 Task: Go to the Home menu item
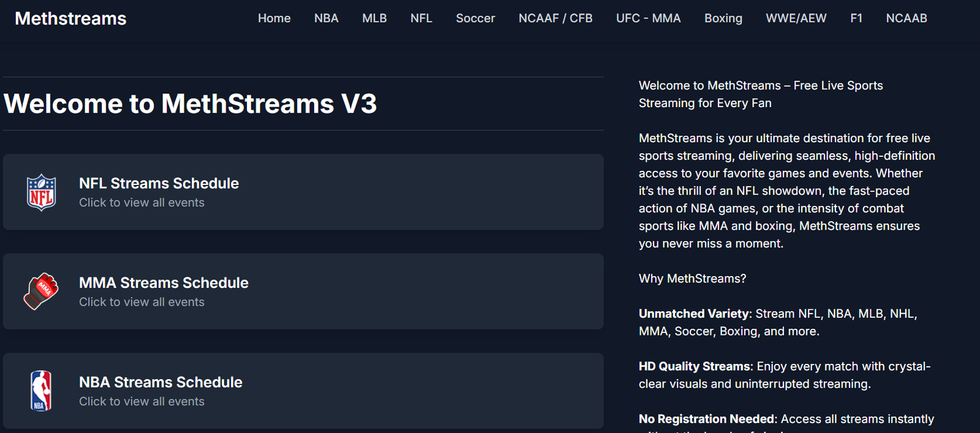tap(274, 18)
